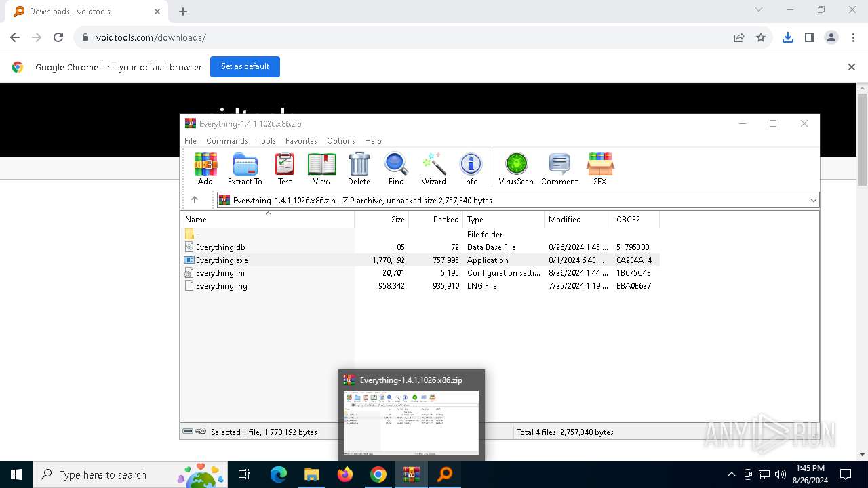Bookmark this page with star icon

click(761, 37)
